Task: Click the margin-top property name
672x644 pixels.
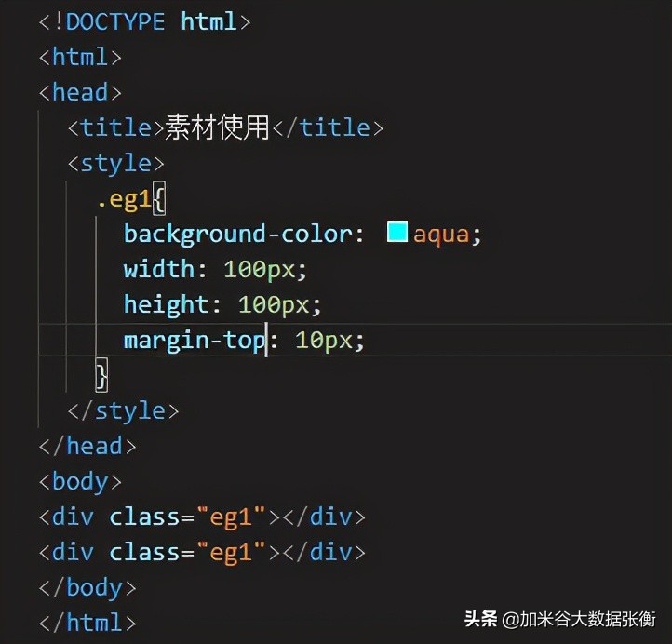Action: pyautogui.click(x=194, y=340)
